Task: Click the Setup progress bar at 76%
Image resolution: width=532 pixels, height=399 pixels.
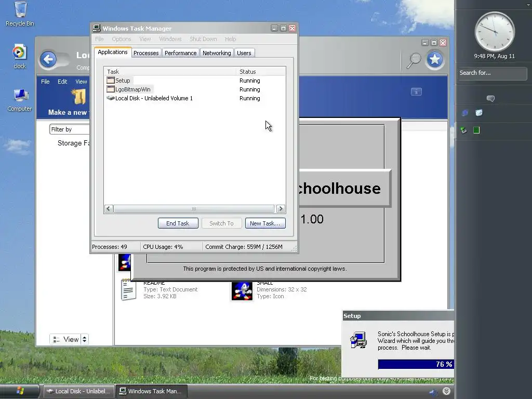Action: (416, 364)
